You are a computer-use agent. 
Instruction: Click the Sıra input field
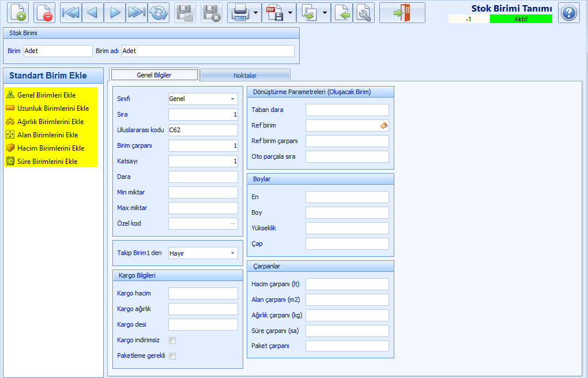pos(203,114)
